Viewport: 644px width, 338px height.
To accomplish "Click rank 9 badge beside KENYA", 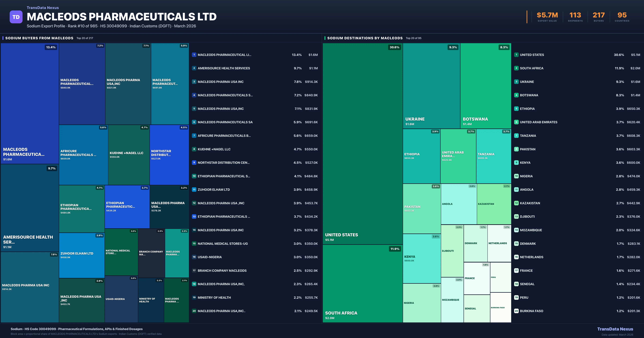I will click(516, 163).
